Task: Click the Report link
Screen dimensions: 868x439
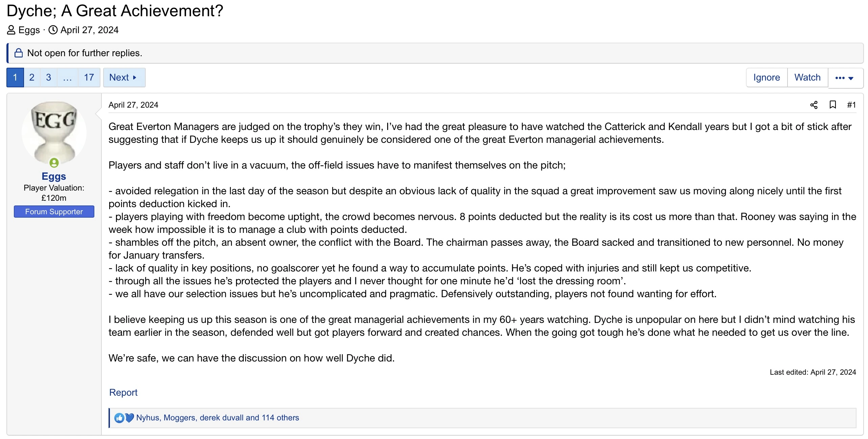Action: tap(123, 392)
